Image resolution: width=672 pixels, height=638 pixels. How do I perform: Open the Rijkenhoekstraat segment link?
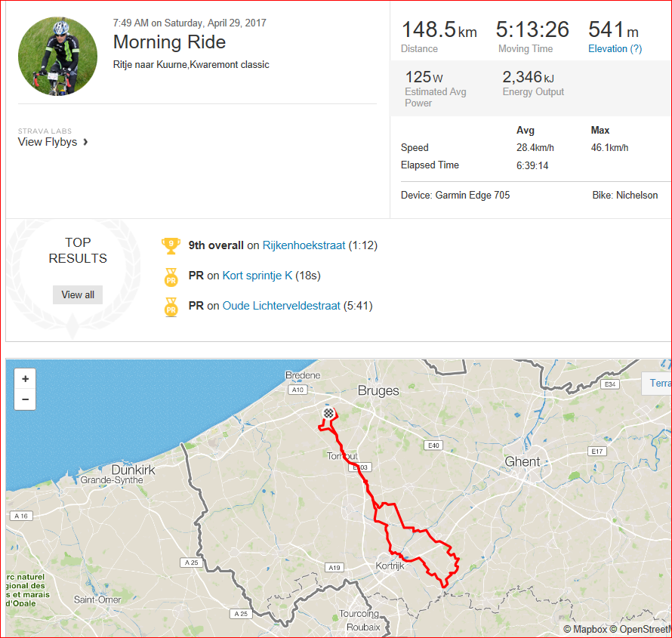(304, 245)
